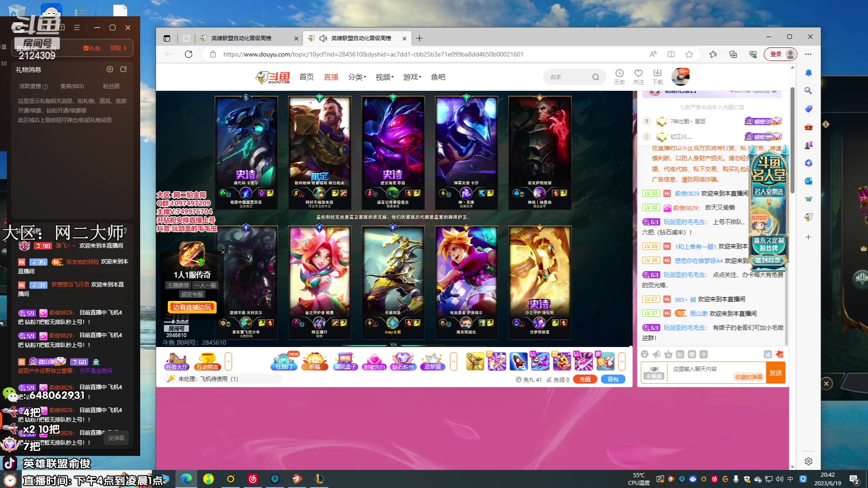Image resolution: width=868 pixels, height=488 pixels.
Task: Open 祈福 blessing icon
Action: [x=315, y=361]
